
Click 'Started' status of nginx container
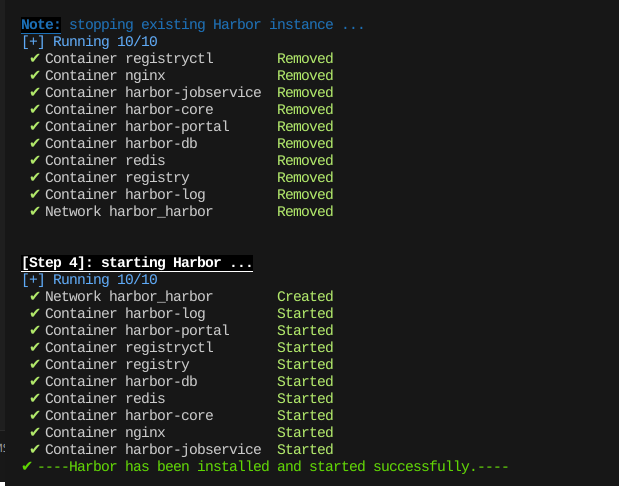pyautogui.click(x=305, y=433)
